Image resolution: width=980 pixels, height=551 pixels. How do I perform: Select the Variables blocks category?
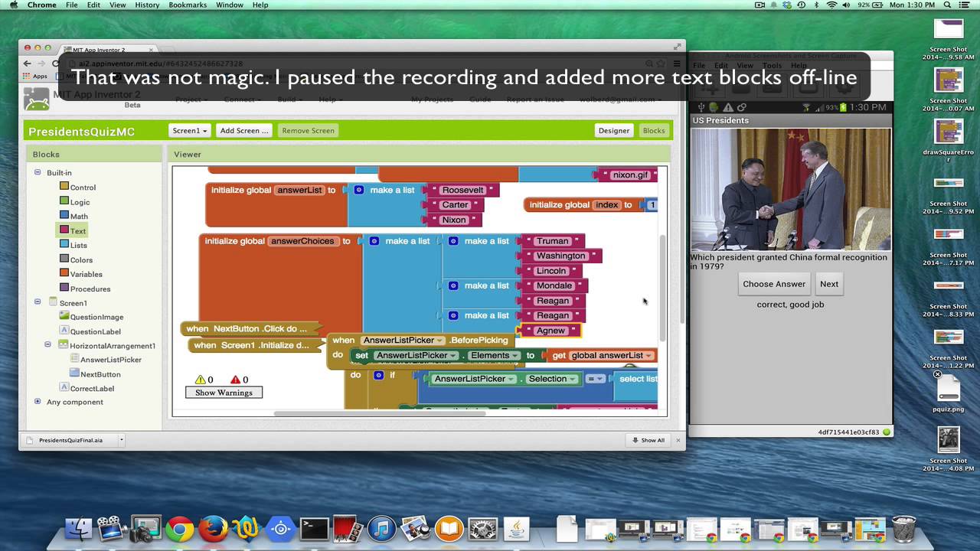tap(80, 274)
